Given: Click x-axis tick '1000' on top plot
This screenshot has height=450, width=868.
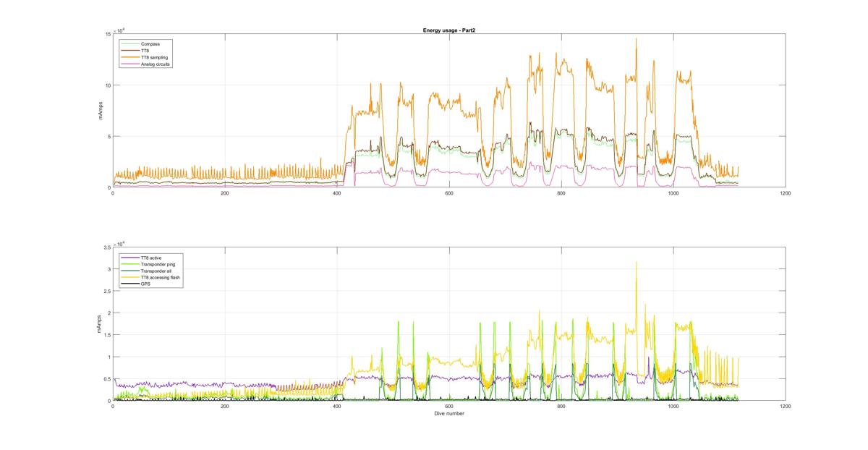Looking at the screenshot, I should (x=673, y=193).
